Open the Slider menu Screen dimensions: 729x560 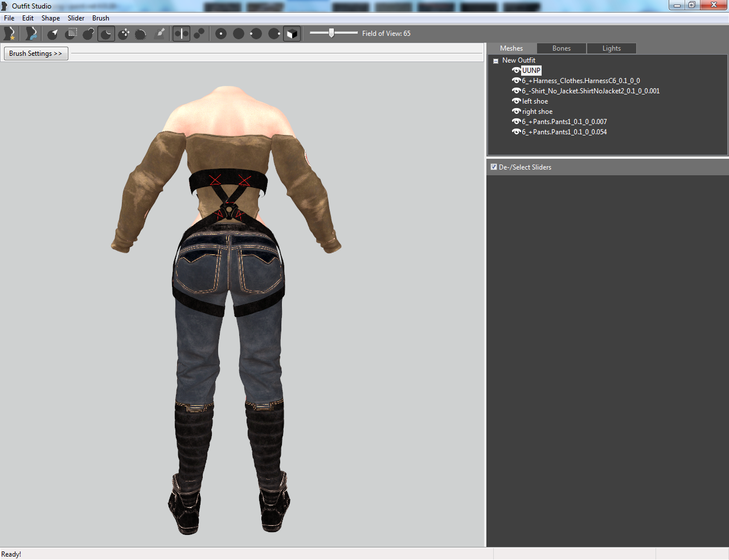(x=76, y=18)
